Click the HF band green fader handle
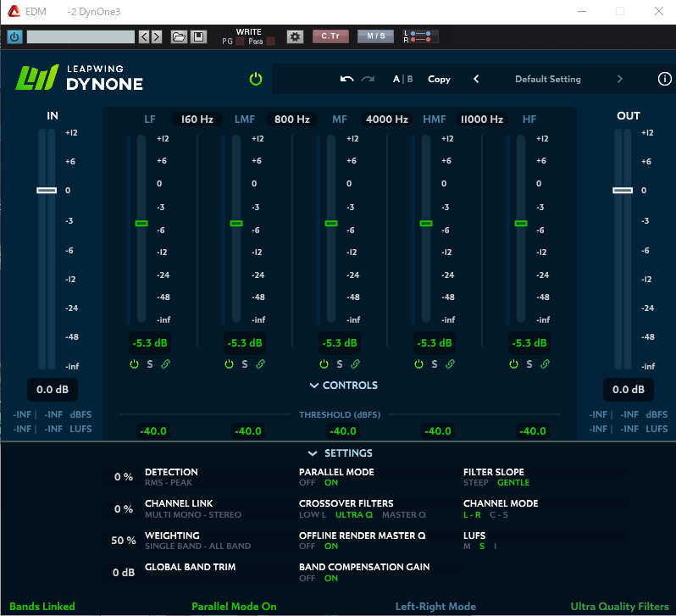676x616 pixels. [x=521, y=224]
